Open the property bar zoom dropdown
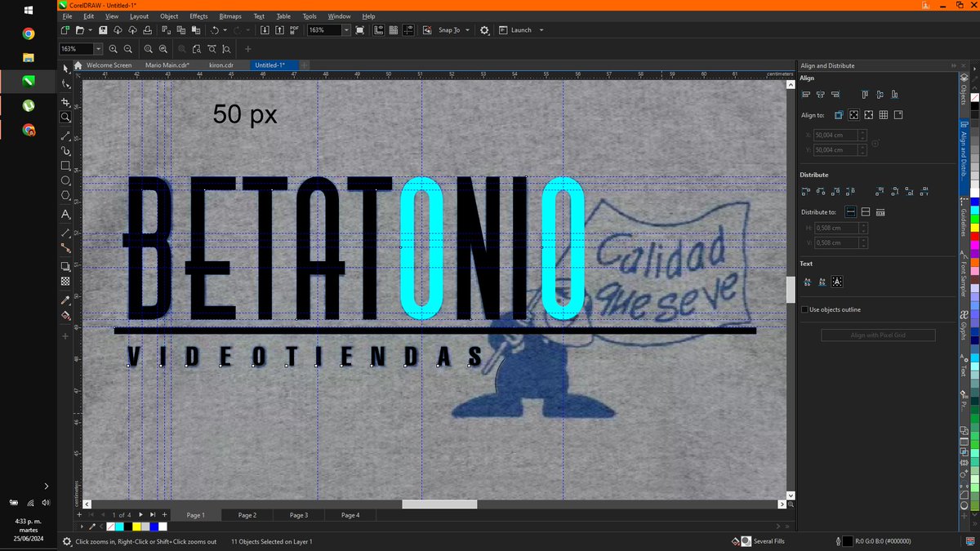Image resolution: width=980 pixels, height=551 pixels. pyautogui.click(x=98, y=49)
